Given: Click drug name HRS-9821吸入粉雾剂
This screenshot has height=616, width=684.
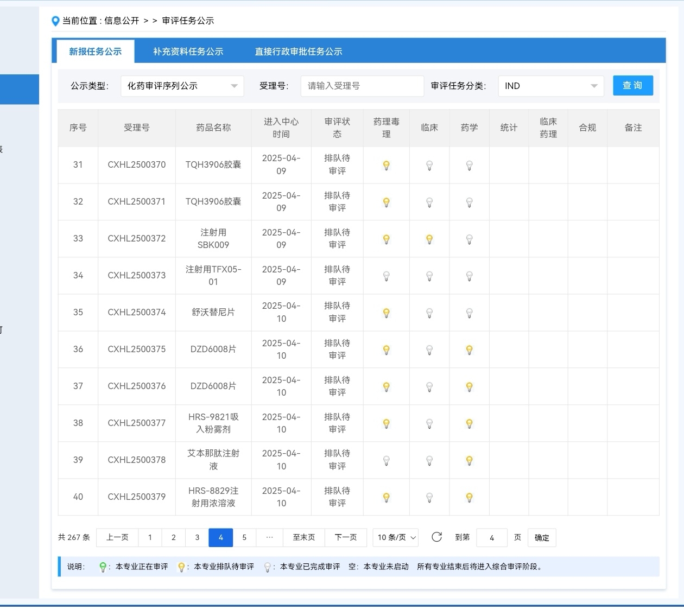Looking at the screenshot, I should pyautogui.click(x=213, y=423).
